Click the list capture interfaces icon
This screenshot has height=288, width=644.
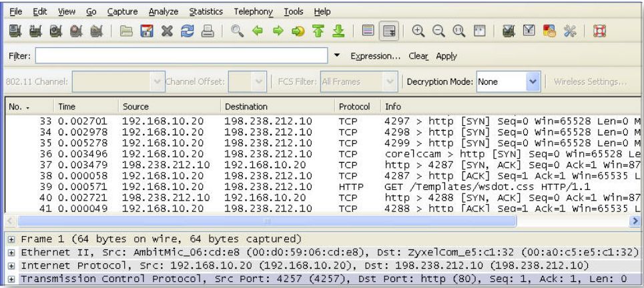15,31
